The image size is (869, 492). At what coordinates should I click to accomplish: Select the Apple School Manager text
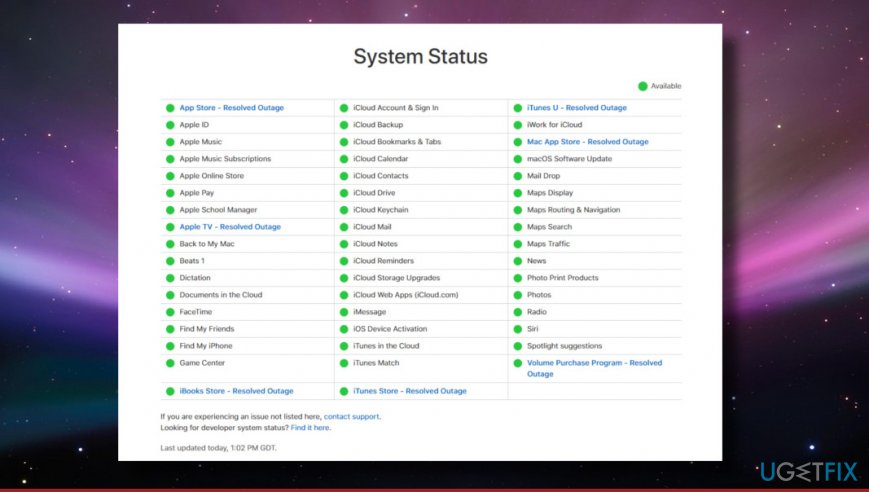point(218,210)
